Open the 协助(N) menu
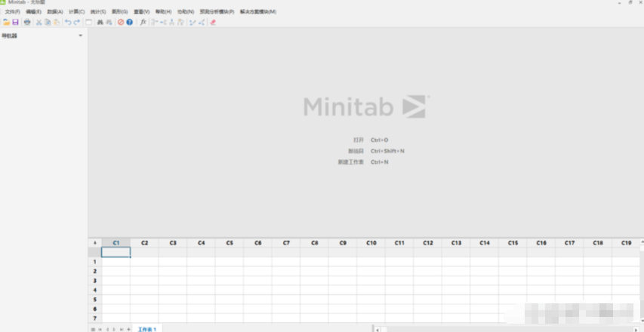Image resolution: width=644 pixels, height=332 pixels. 186,12
